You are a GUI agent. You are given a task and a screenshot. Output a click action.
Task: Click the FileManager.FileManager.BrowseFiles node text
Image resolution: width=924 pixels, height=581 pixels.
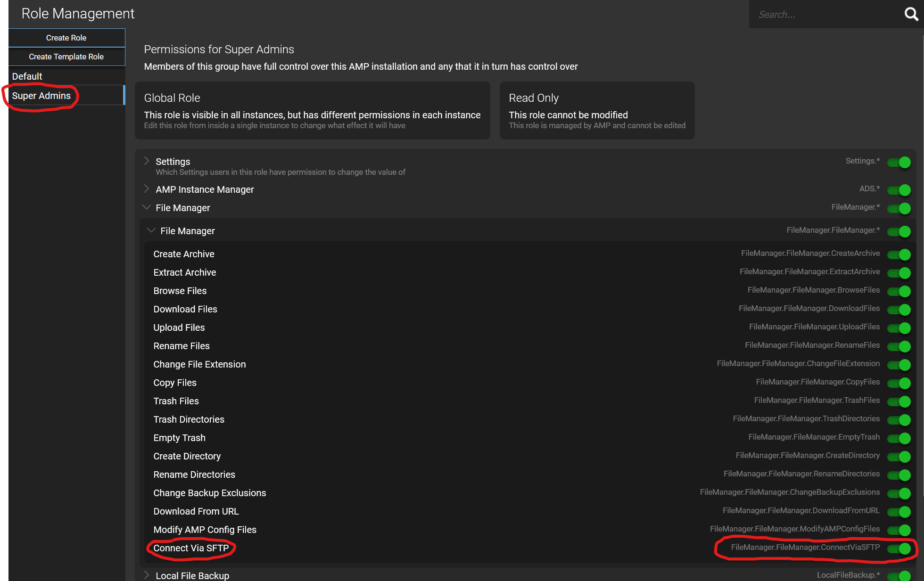814,290
